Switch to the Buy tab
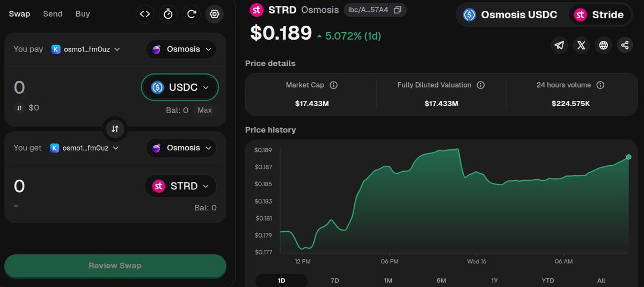 coord(83,13)
